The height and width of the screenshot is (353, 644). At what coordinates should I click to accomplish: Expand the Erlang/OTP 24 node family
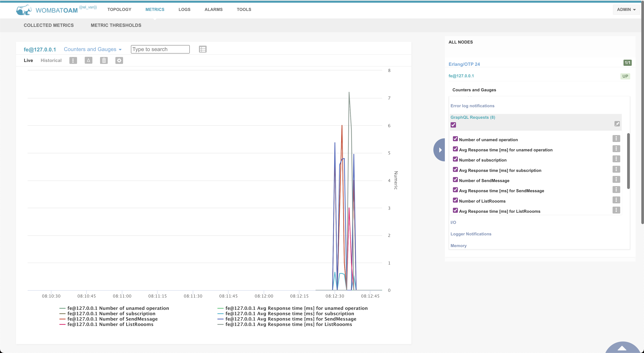464,64
